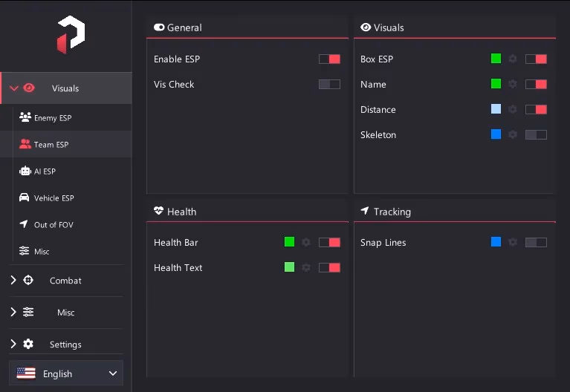This screenshot has height=392, width=570.
Task: Enable the Vis Check toggle
Action: 329,85
